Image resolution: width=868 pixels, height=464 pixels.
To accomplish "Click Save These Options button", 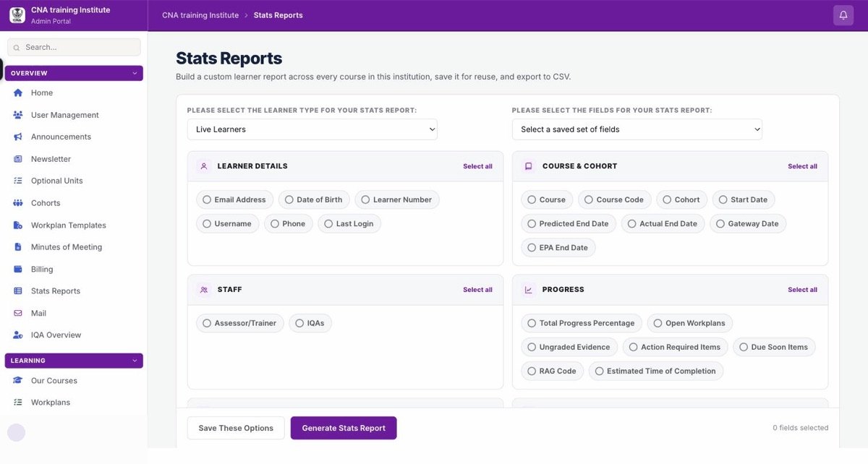I will [x=236, y=428].
